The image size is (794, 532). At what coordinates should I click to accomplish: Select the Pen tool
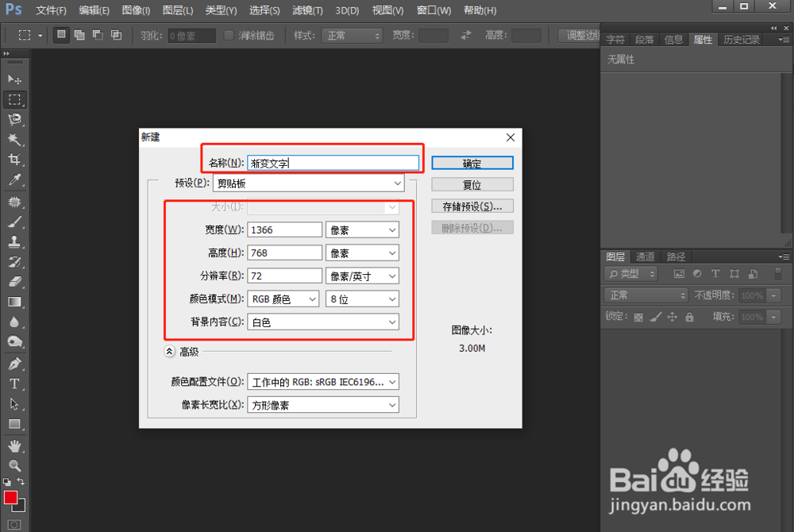(x=14, y=363)
